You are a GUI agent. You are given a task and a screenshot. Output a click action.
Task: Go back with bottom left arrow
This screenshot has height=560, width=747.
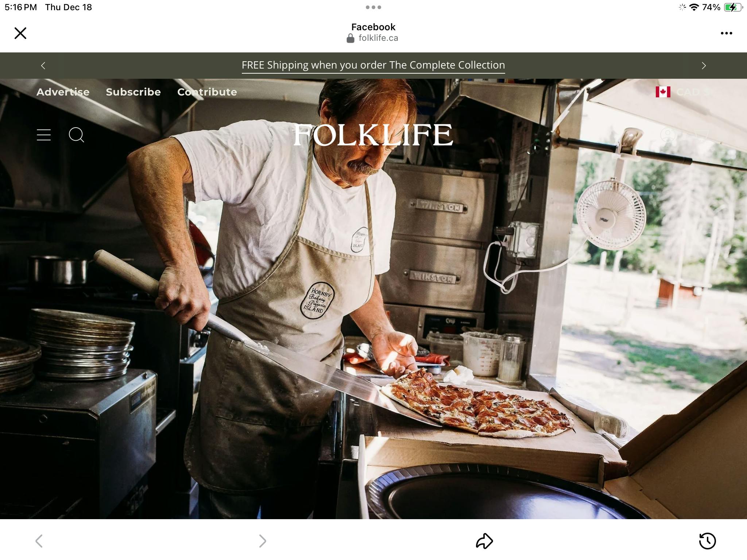(x=39, y=541)
